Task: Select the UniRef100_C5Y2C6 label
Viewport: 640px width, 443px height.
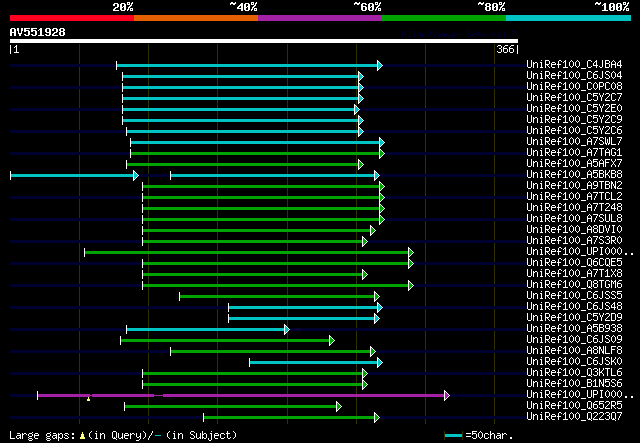Action: click(574, 131)
